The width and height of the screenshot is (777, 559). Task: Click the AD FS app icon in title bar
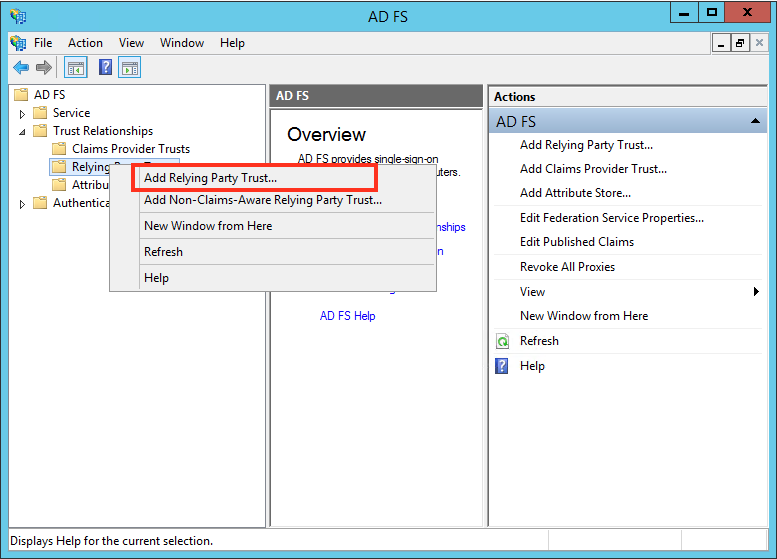click(x=18, y=16)
